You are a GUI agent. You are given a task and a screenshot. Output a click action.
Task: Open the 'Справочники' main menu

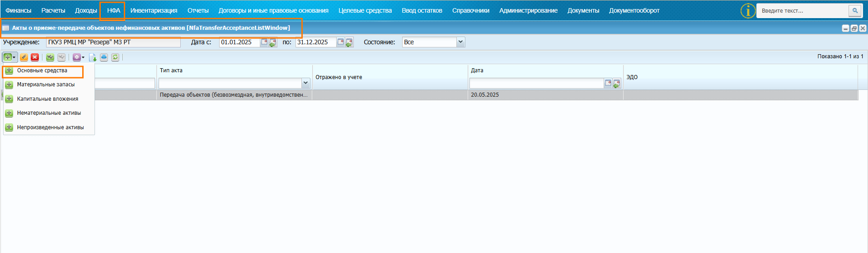471,10
